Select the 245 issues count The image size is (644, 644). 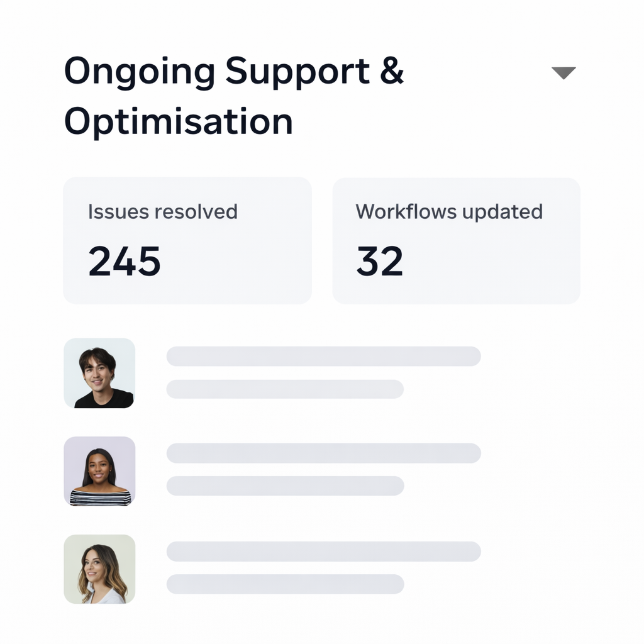coord(125,261)
